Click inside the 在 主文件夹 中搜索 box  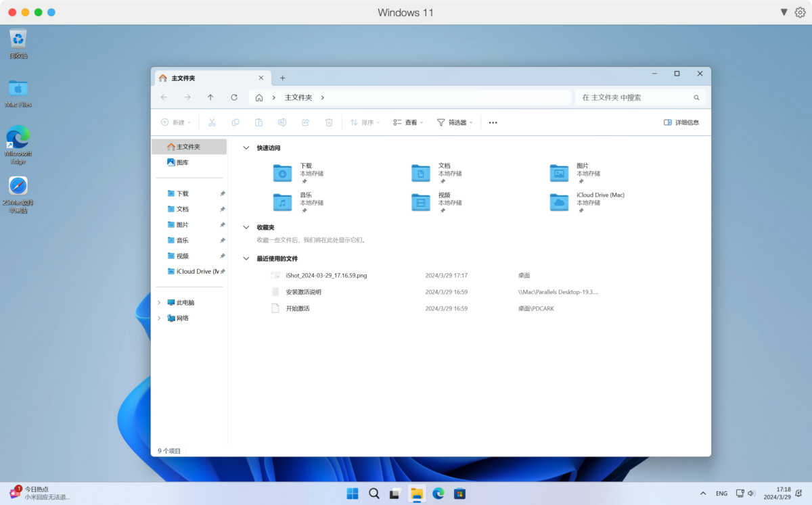640,97
